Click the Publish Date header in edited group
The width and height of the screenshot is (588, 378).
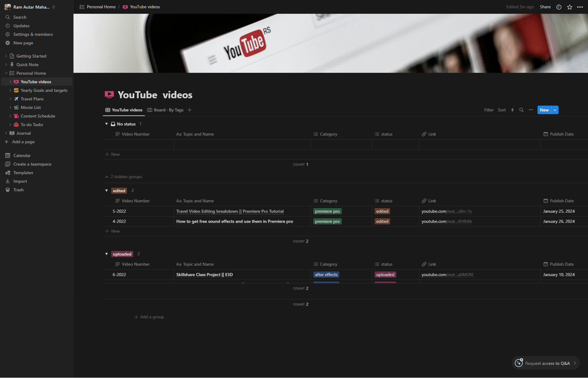point(559,201)
